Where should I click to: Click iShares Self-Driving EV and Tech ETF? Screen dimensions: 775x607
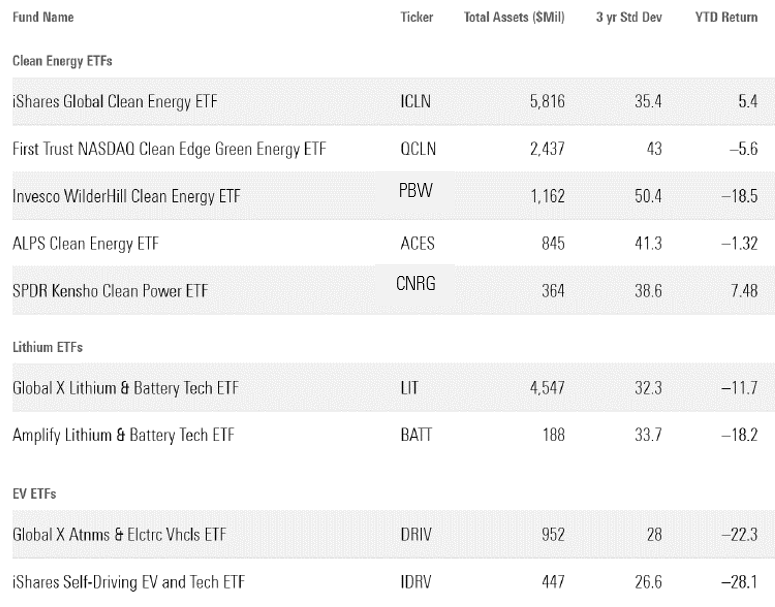(129, 582)
